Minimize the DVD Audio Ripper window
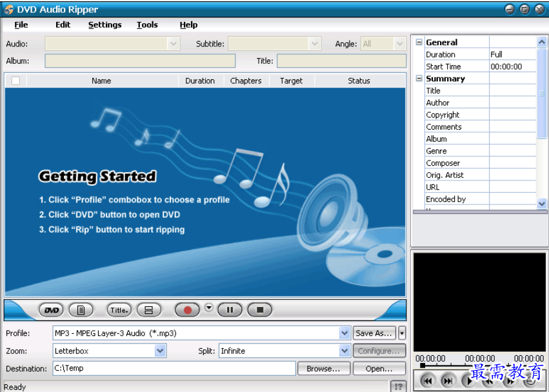 (510, 10)
